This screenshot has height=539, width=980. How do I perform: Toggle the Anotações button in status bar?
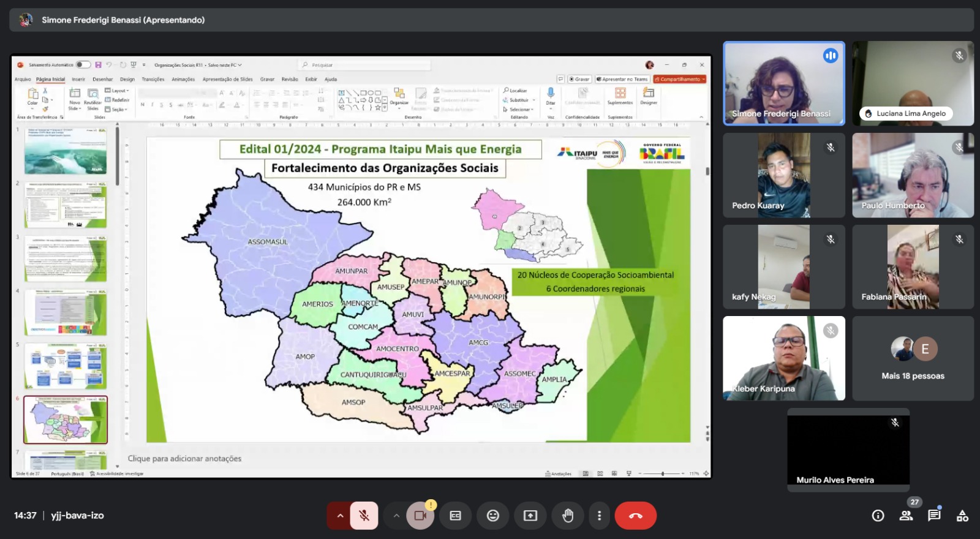558,473
